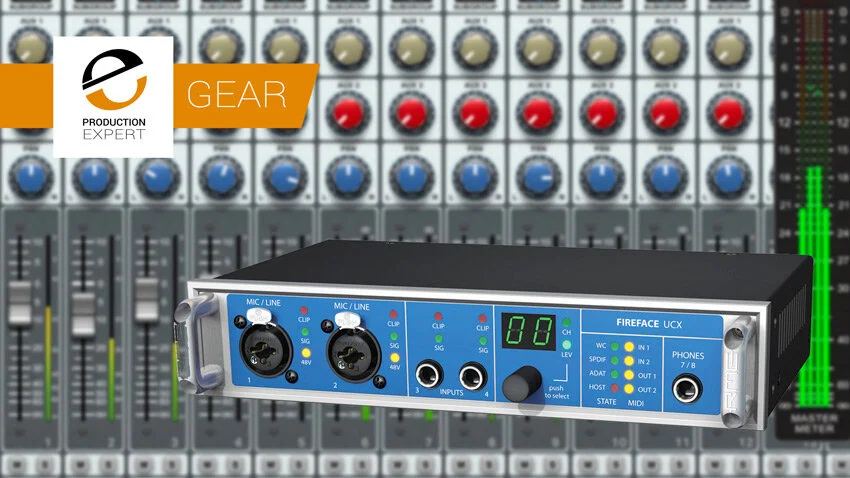Click the yellow MIDI OUT 2 LED
Viewport: 850px width, 478px height.
(x=629, y=389)
